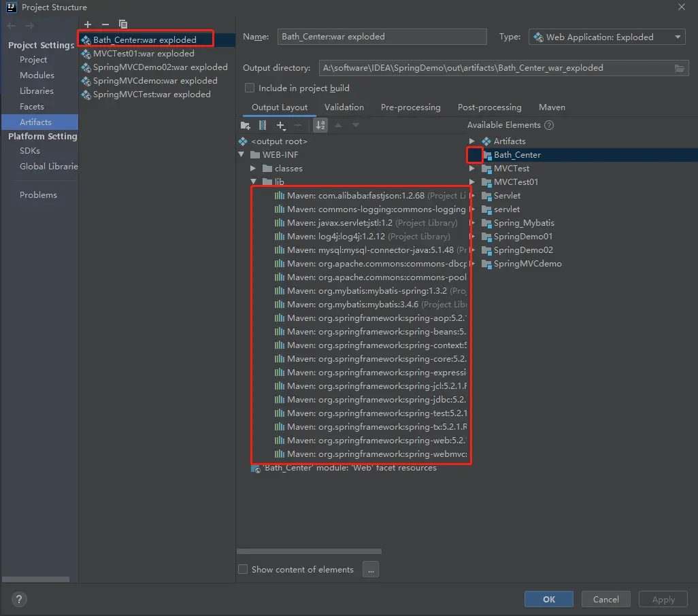Viewport: 698px width, 616px height.
Task: Click the add copy of plus icon in layout toolbar
Action: click(280, 125)
